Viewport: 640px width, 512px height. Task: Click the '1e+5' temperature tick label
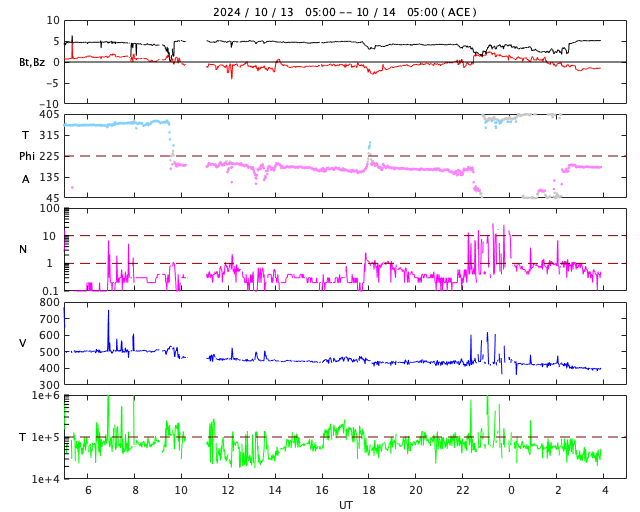45,437
